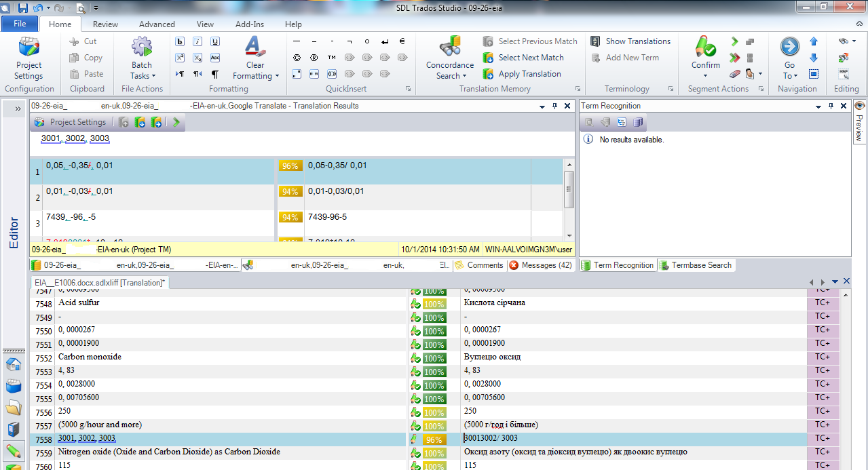Toggle bold formatting
This screenshot has width=868, height=470.
click(180, 41)
